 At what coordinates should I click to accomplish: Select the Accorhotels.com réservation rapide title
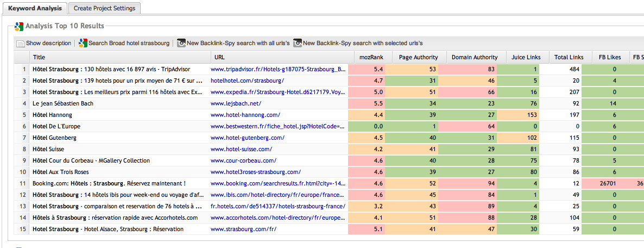pyautogui.click(x=115, y=218)
